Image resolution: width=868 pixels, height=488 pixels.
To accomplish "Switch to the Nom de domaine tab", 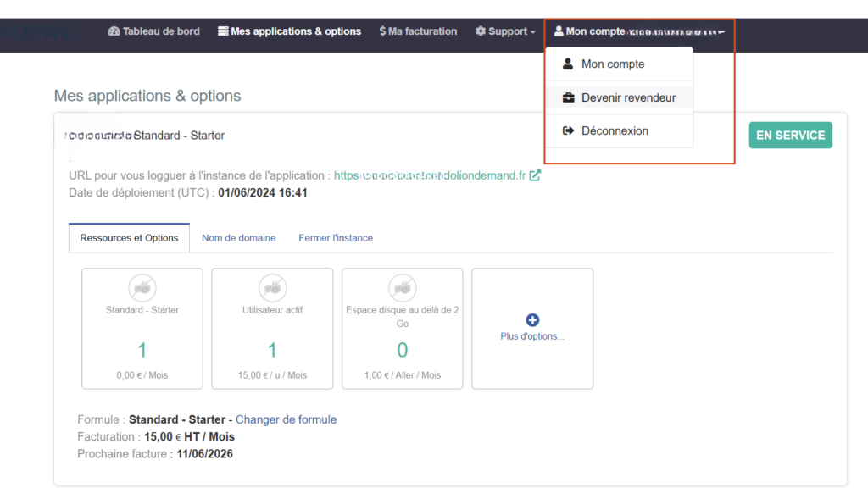I will (x=238, y=238).
